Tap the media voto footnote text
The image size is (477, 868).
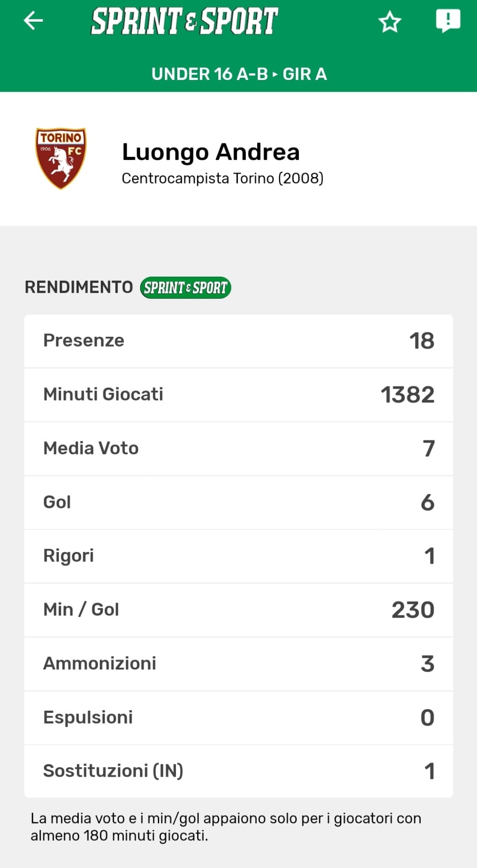(226, 827)
